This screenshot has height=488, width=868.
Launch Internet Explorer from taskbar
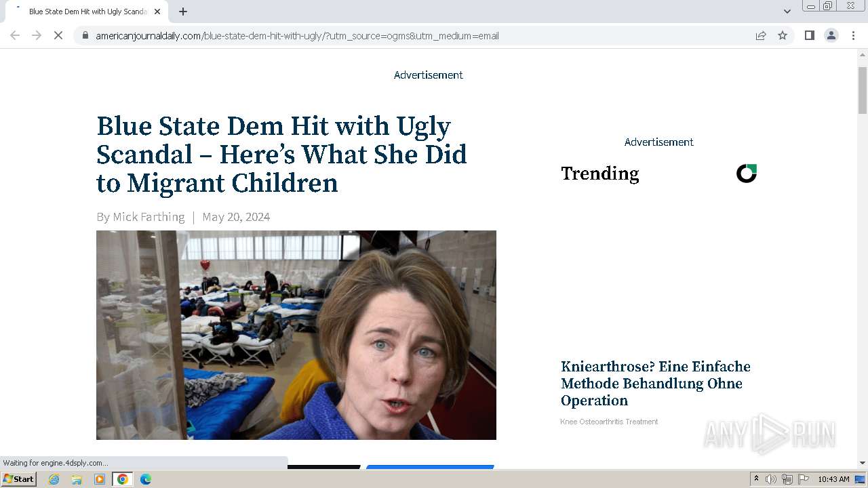click(x=54, y=479)
